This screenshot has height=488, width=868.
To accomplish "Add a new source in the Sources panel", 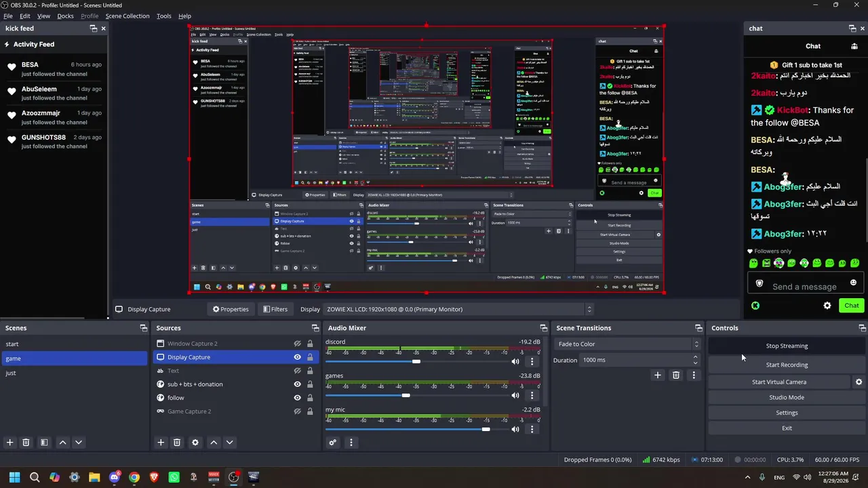I will tap(161, 443).
